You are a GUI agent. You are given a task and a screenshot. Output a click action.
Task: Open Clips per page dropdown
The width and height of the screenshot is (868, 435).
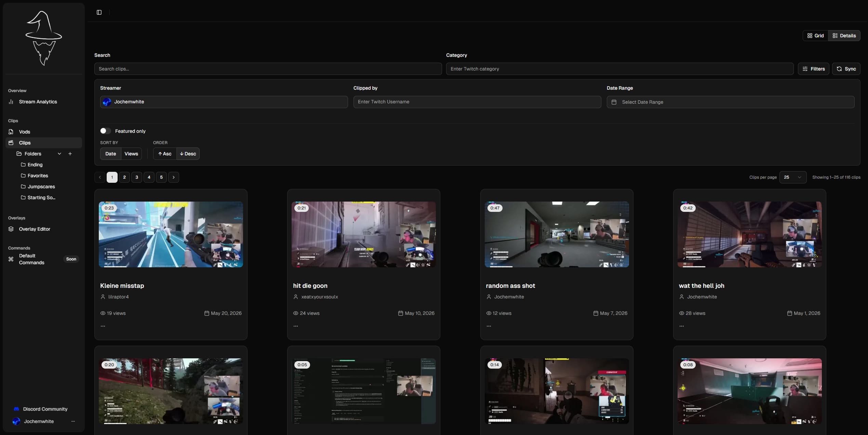(x=793, y=177)
